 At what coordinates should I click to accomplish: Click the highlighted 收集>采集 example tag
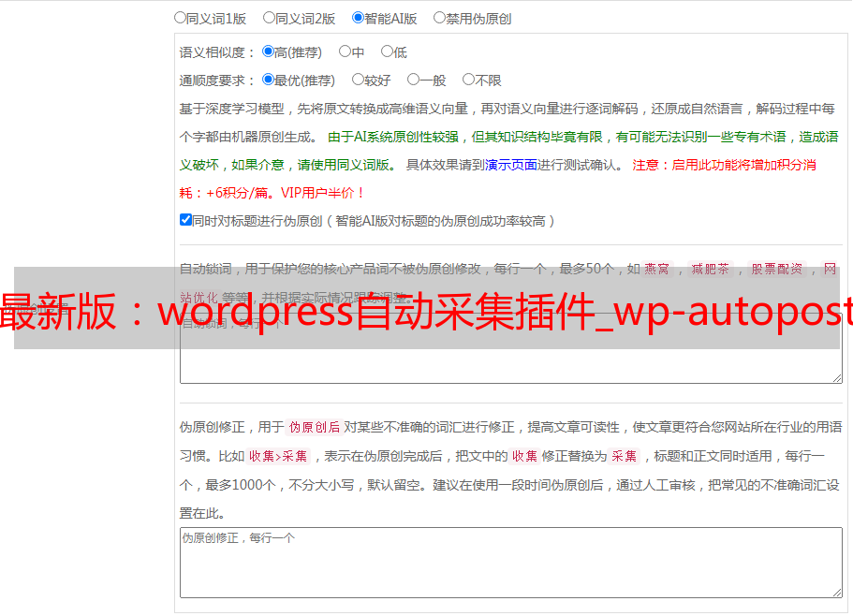coord(278,456)
